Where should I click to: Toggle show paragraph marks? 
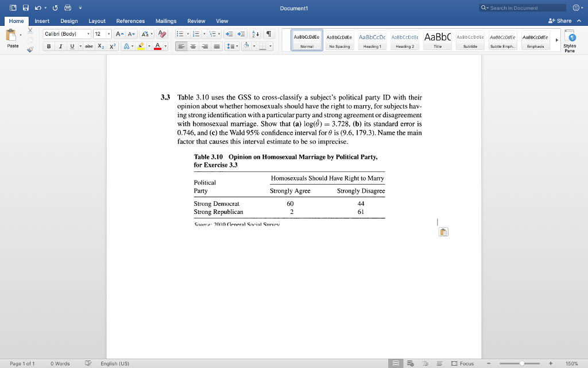click(269, 33)
